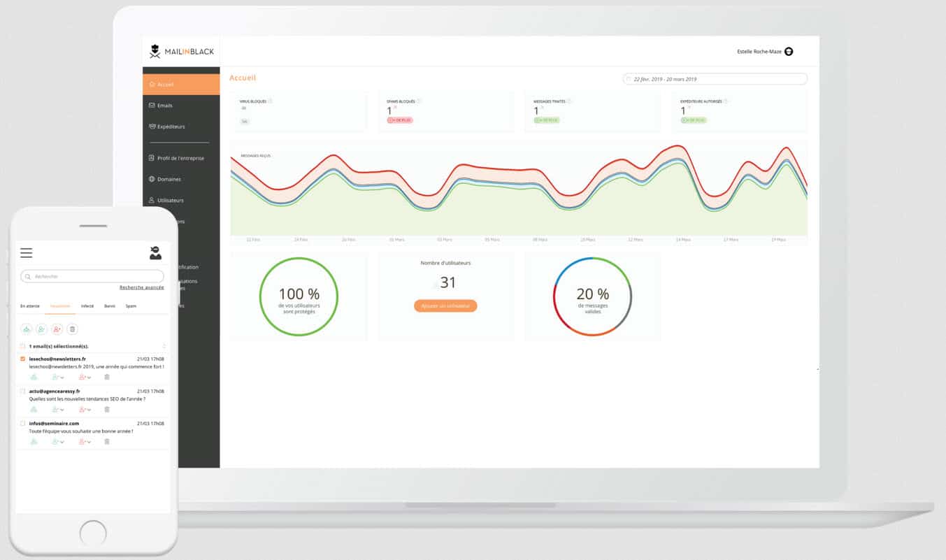Delete the lesechos@newsletters.fr email with its trash icon
This screenshot has height=560, width=946.
(107, 377)
